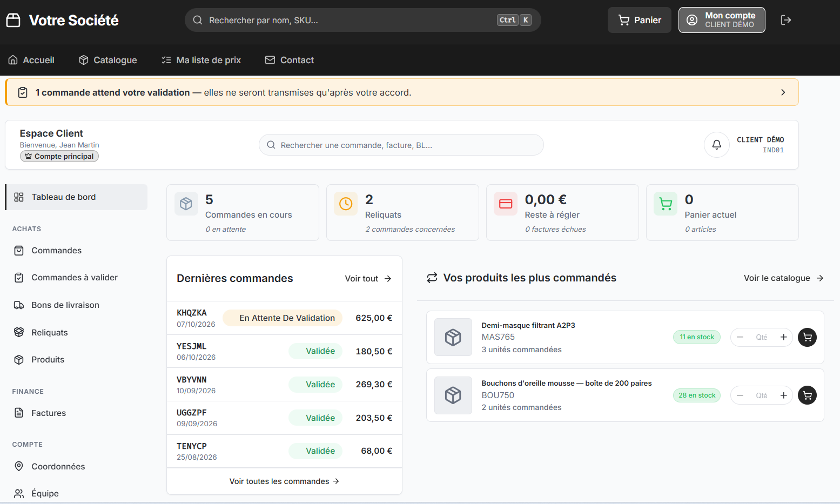Click the Commandes en cours box icon
Image resolution: width=840 pixels, height=504 pixels.
[x=186, y=204]
